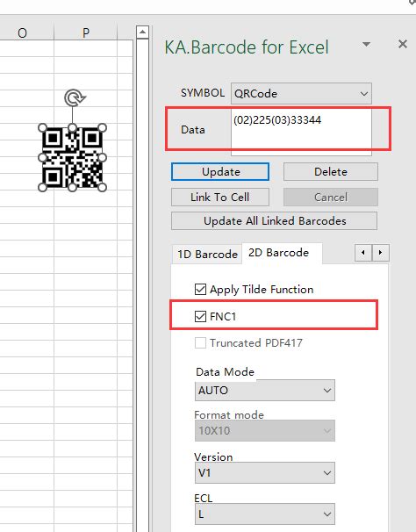The height and width of the screenshot is (532, 416).
Task: Close the KA.Barcode for Excel pane
Action: [403, 44]
